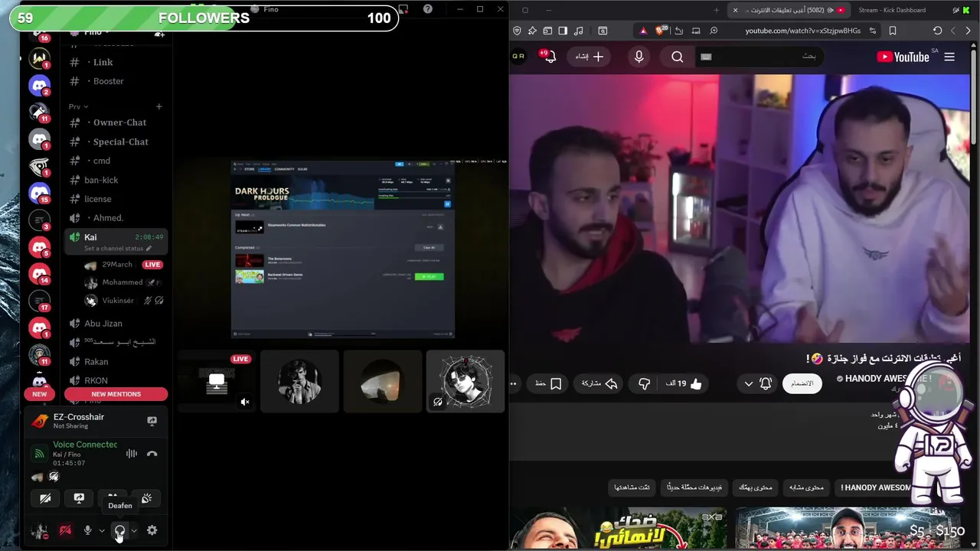Click the NEW unread servers pill

[x=40, y=394]
